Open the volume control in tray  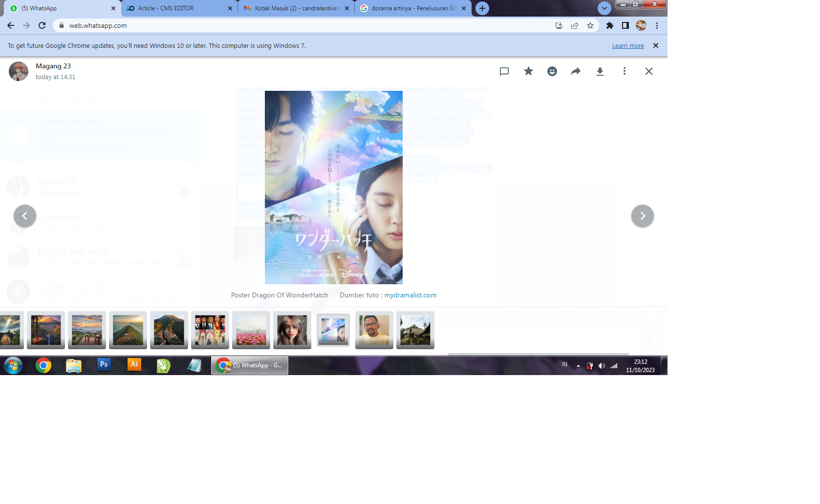coord(602,365)
